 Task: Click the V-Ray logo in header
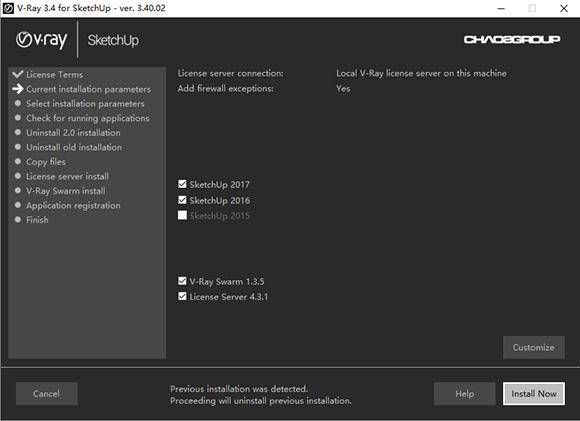click(41, 40)
